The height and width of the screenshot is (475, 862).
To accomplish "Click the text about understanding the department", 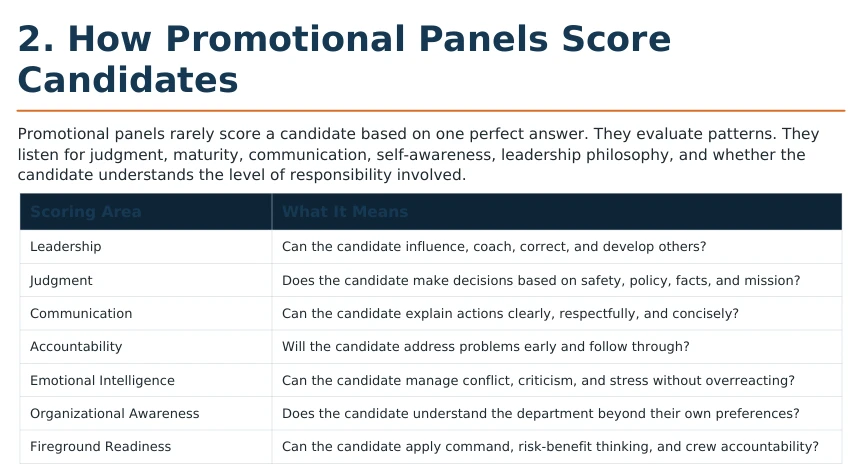I will [x=540, y=413].
